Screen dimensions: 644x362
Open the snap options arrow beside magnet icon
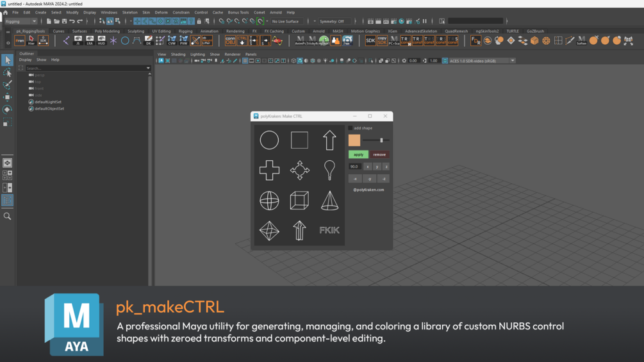267,21
